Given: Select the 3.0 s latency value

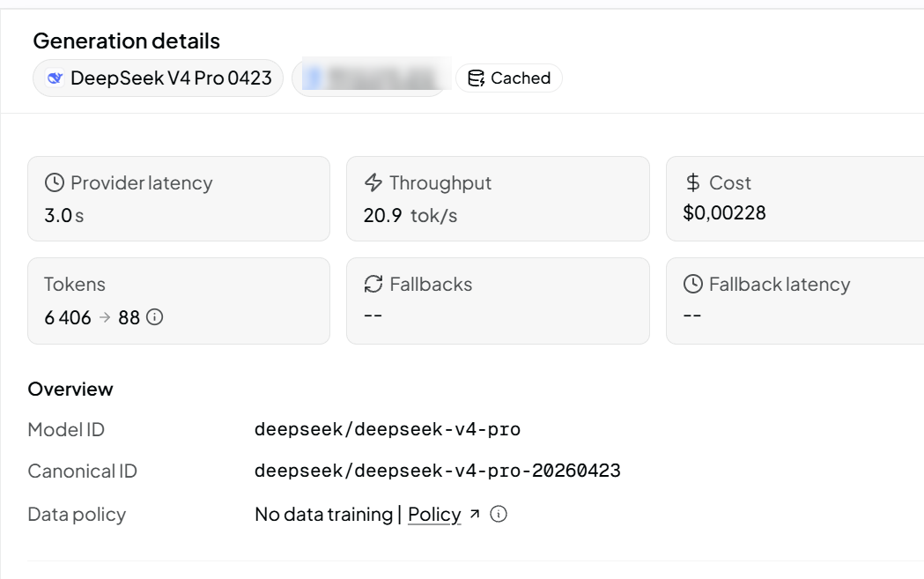Looking at the screenshot, I should [64, 216].
